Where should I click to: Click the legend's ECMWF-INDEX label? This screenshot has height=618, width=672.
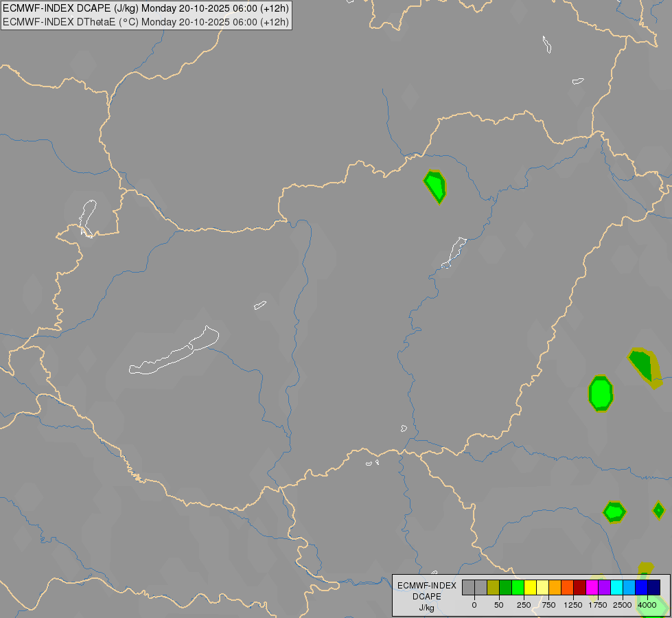tap(427, 586)
